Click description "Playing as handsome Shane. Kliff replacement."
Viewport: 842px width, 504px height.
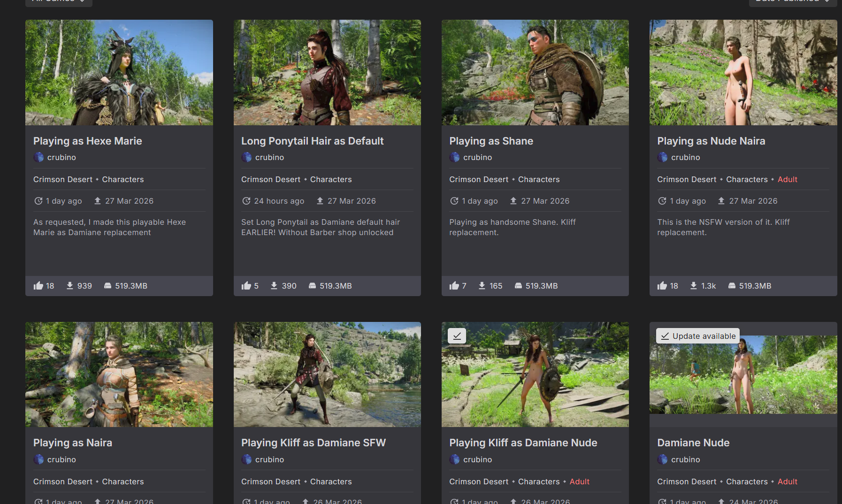513,227
